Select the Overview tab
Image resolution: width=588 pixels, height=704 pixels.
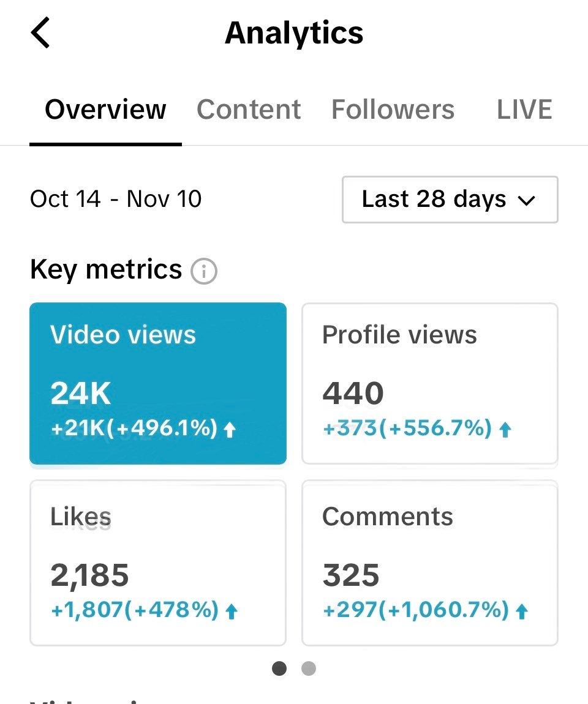point(105,110)
